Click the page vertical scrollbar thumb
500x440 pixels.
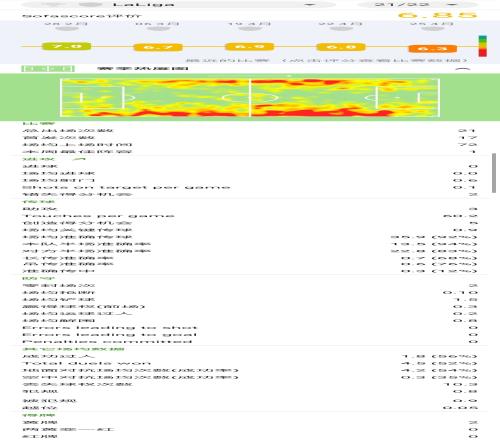pos(494,173)
